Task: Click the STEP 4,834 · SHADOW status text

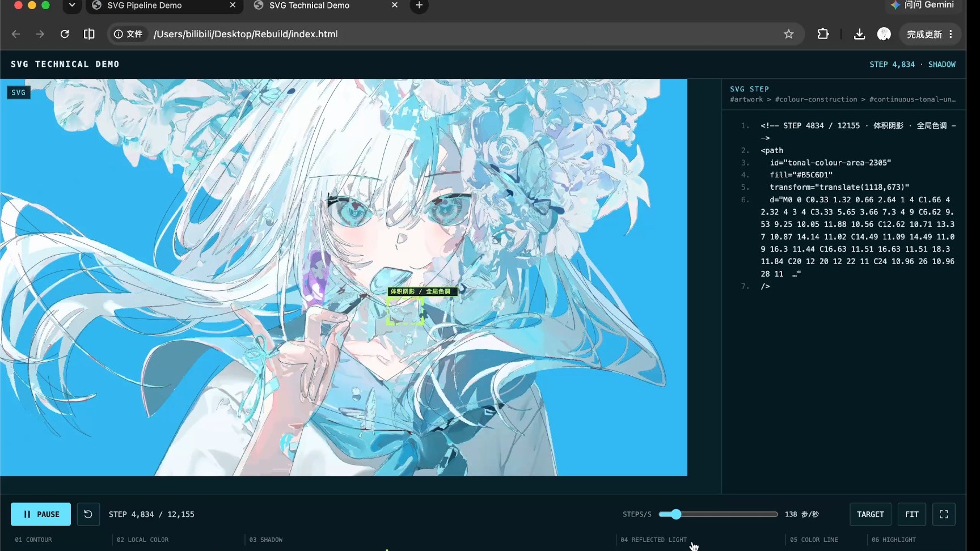Action: pos(913,64)
